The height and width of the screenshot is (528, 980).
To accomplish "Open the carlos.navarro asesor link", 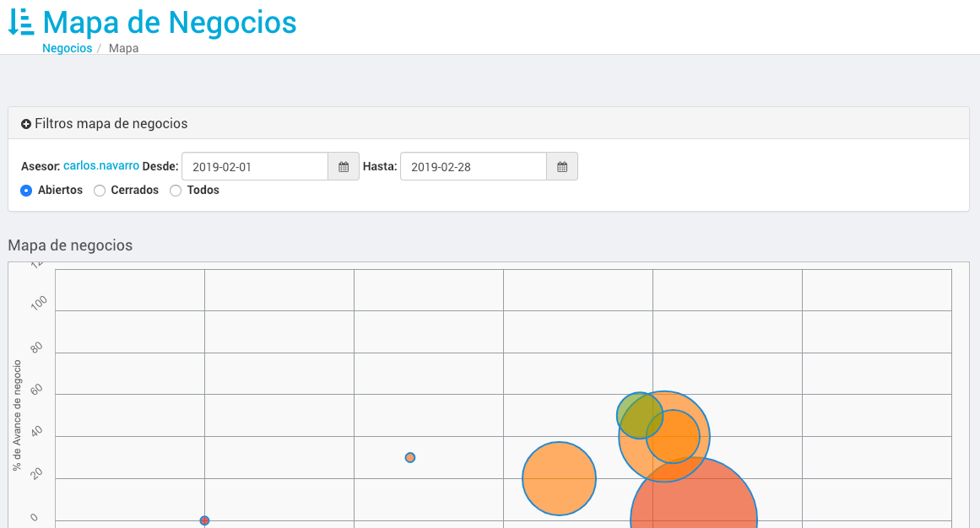I will pos(101,165).
